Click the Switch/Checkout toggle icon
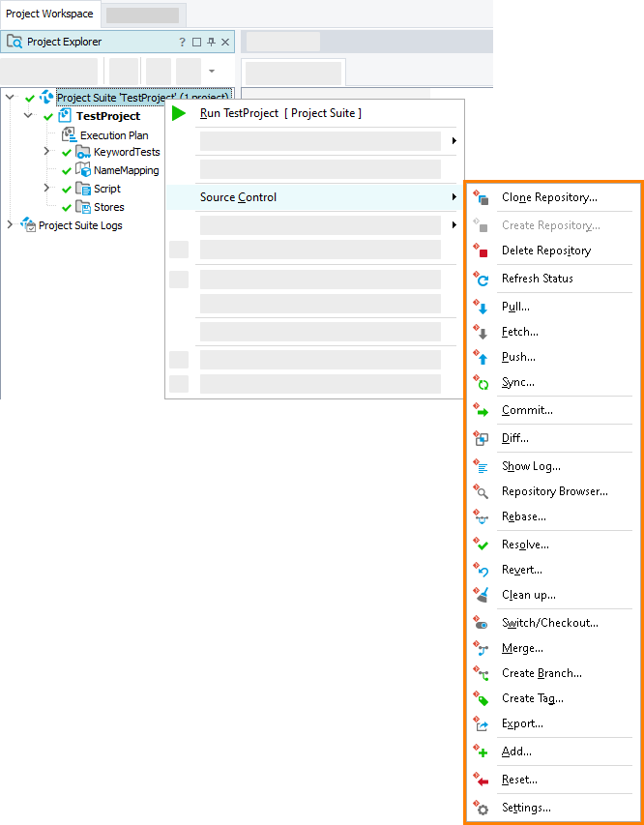The height and width of the screenshot is (825, 644). pos(481,624)
